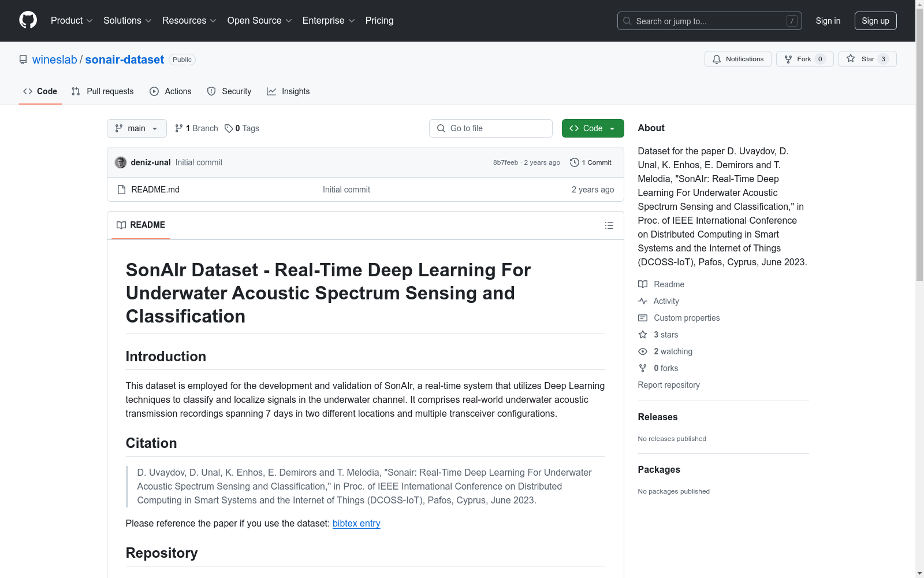
Task: Focus the Search or jump to field
Action: (x=709, y=21)
